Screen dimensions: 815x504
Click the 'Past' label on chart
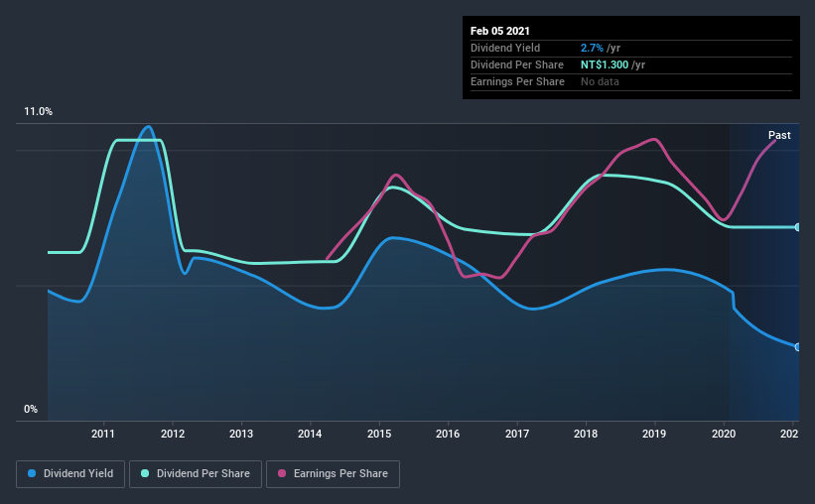[779, 135]
